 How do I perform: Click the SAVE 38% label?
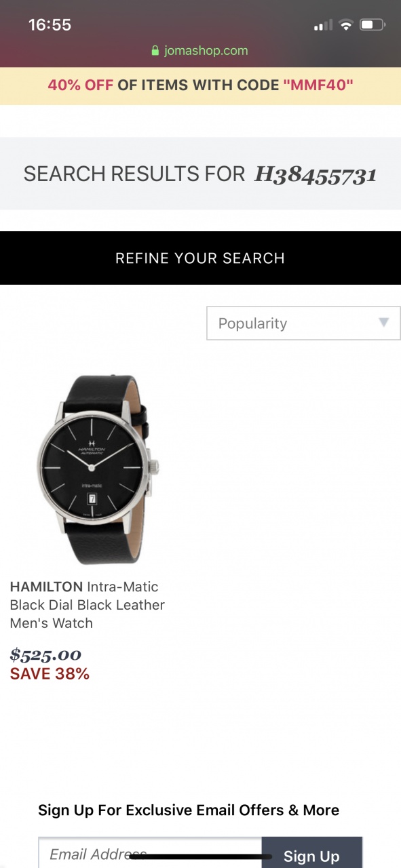coord(50,674)
